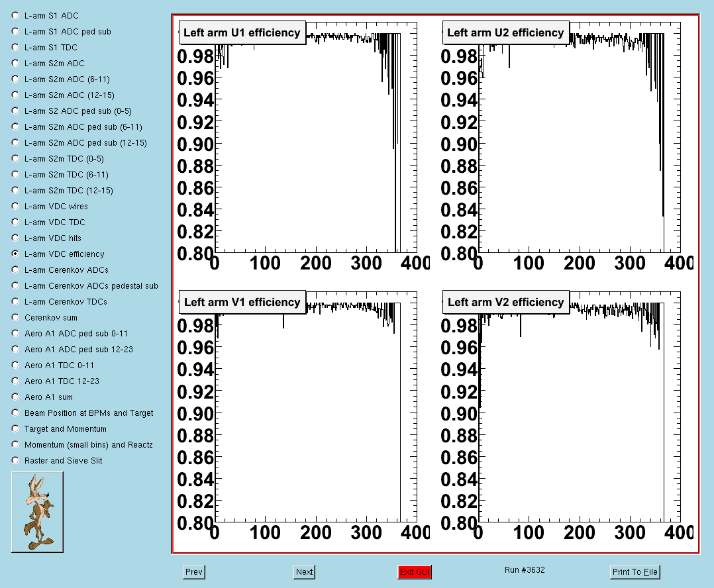Choose the L-arm VDC TDC radio button
This screenshot has width=714, height=588.
tap(15, 222)
